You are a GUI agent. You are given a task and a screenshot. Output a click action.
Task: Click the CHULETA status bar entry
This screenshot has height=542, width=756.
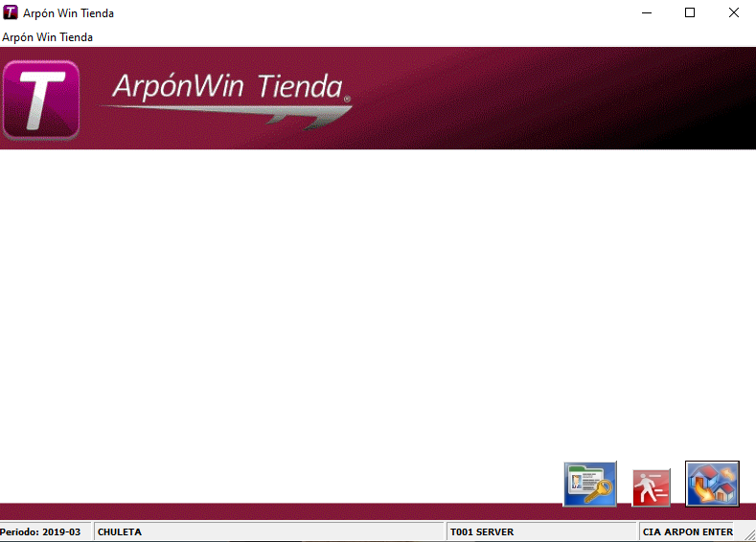pos(268,531)
